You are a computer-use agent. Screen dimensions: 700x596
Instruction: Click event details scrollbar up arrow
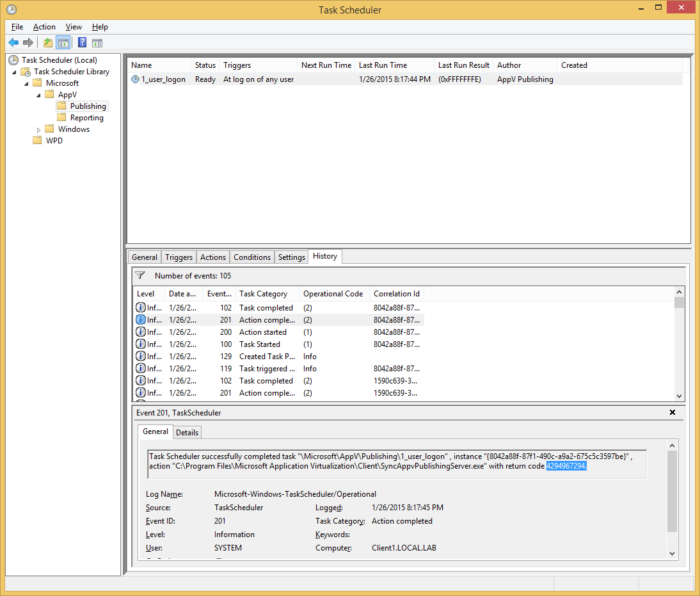[x=672, y=446]
